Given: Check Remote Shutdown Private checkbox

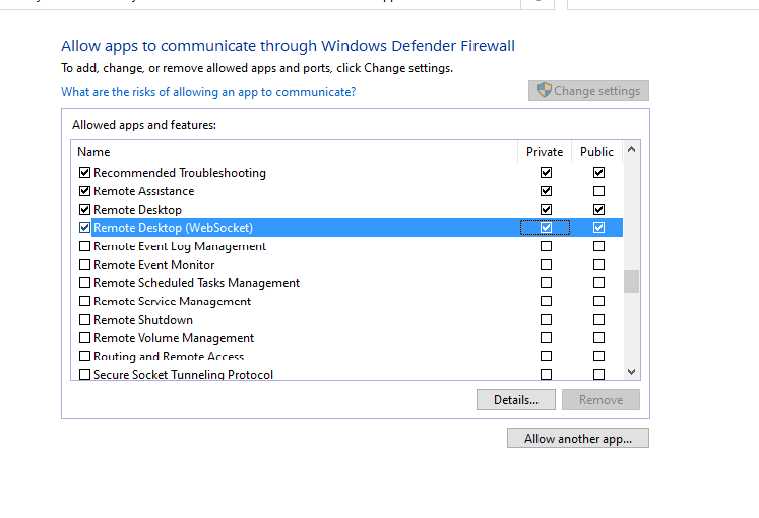Looking at the screenshot, I should pyautogui.click(x=546, y=320).
